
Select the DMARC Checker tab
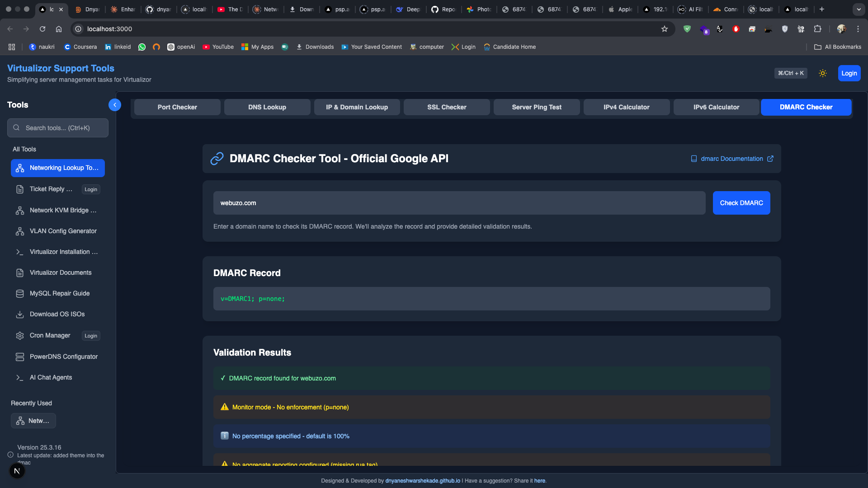[806, 107]
